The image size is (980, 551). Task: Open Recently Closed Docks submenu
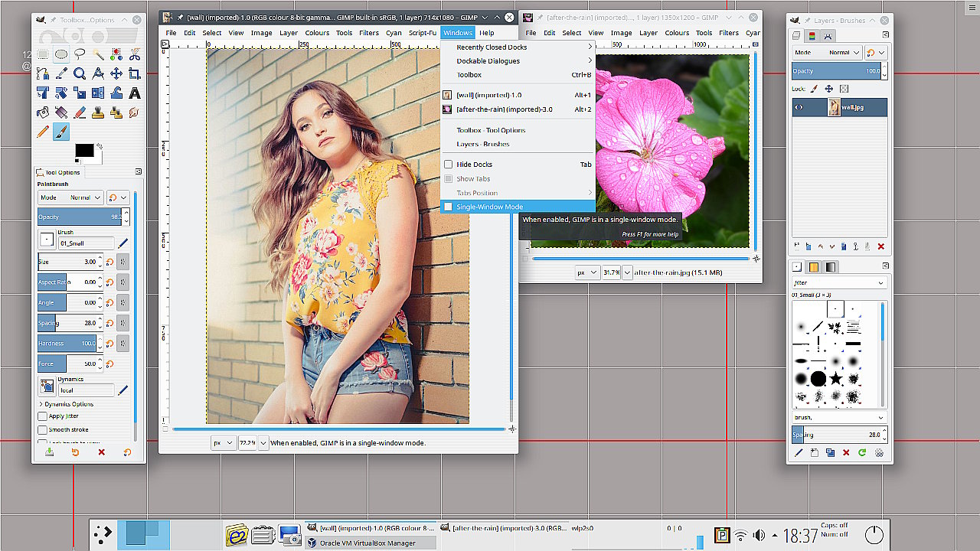518,47
